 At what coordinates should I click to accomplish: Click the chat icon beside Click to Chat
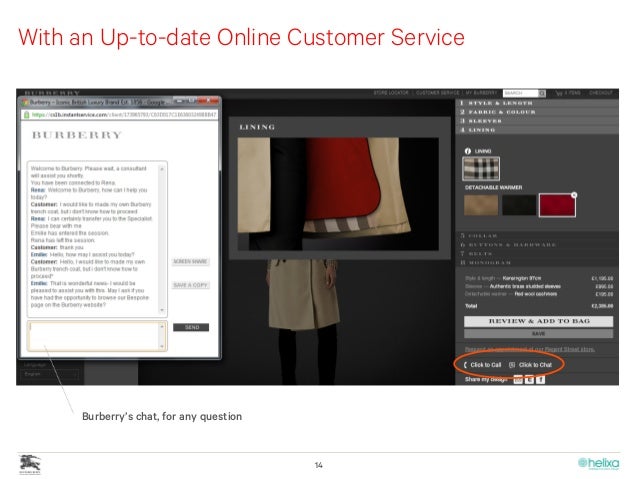pos(512,365)
